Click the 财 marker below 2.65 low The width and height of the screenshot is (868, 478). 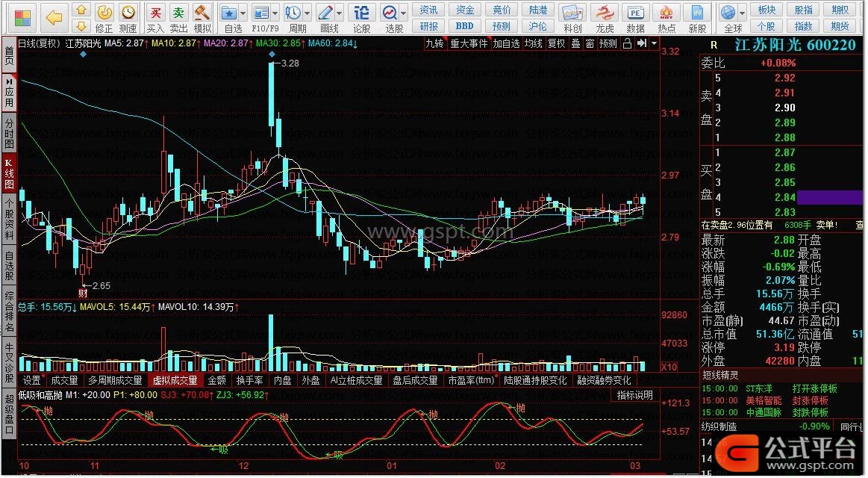(83, 294)
